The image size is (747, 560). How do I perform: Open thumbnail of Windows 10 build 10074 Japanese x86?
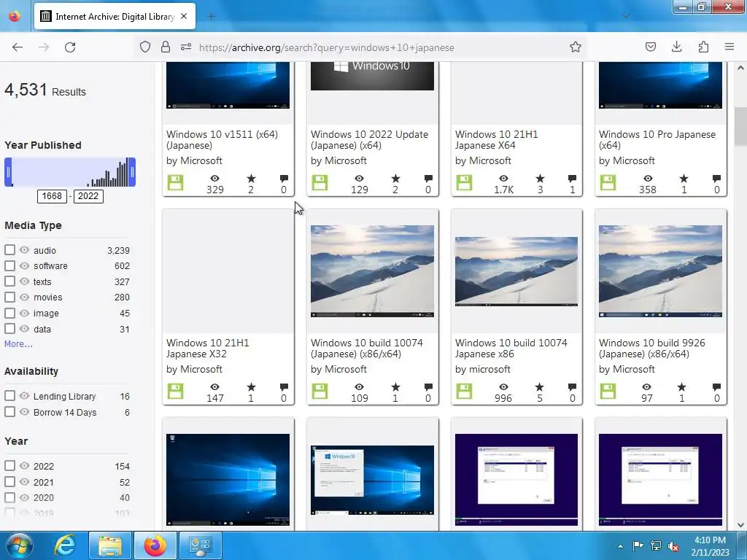516,271
